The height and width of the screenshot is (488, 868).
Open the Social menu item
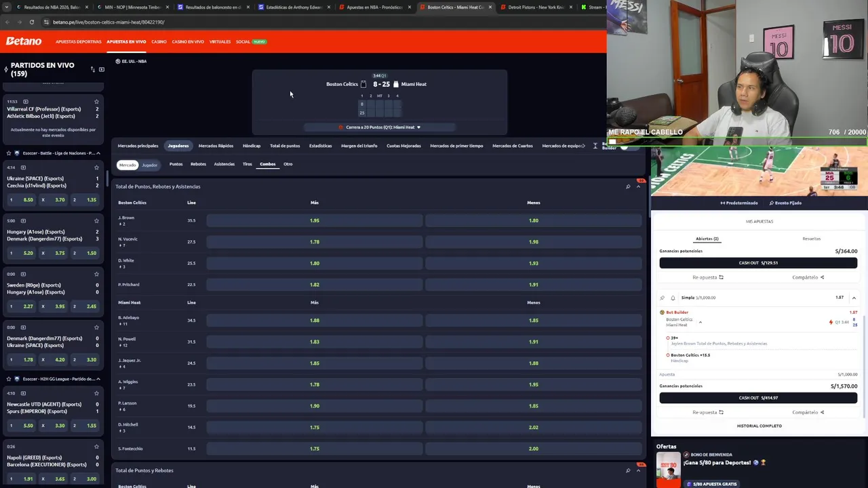(x=243, y=41)
